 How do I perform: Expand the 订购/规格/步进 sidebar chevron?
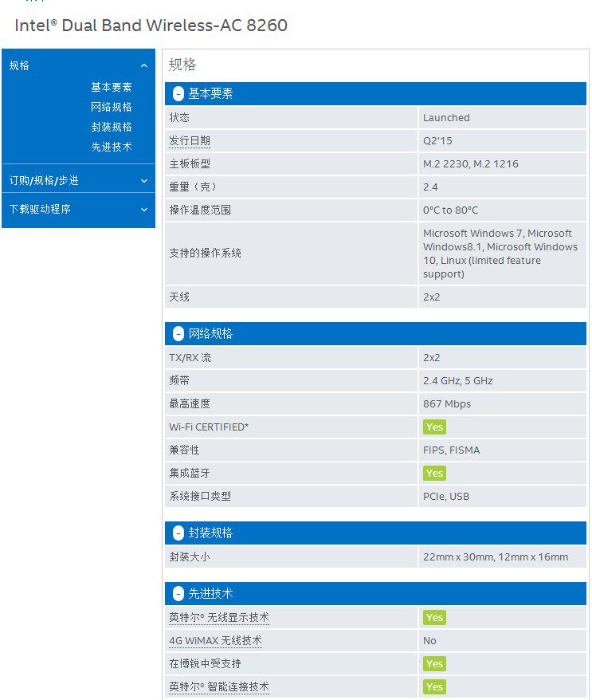coord(144,181)
